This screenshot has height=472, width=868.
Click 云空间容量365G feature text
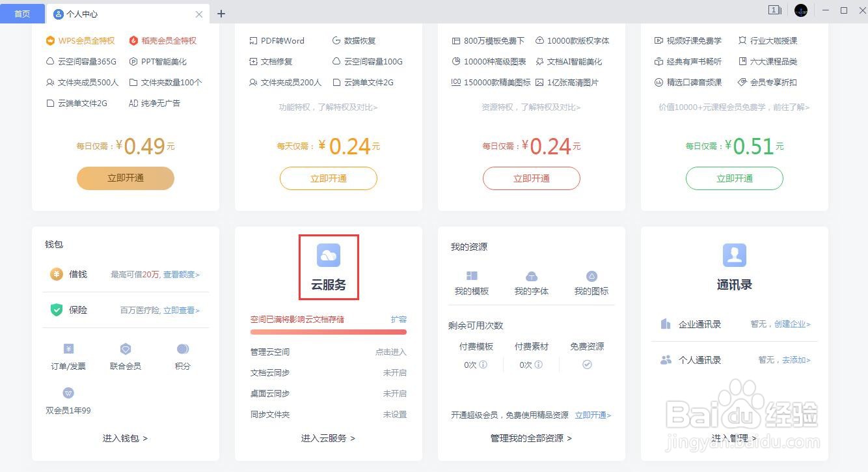click(x=87, y=61)
